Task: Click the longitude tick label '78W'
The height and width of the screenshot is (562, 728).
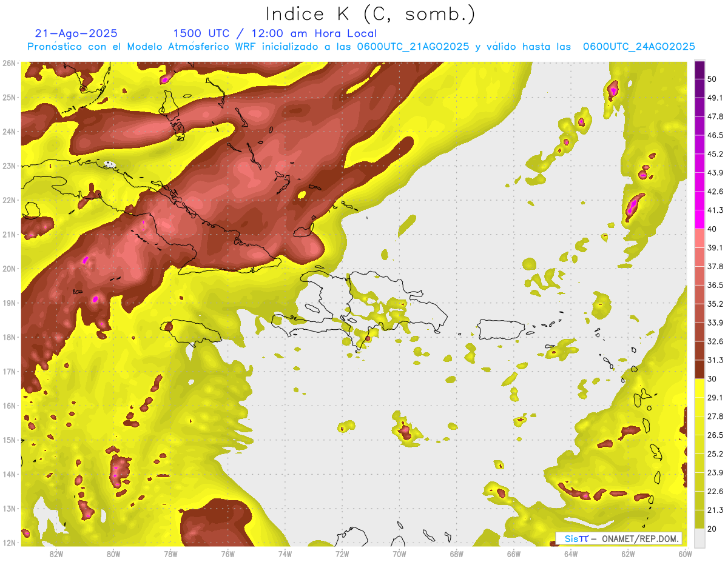Action: coord(170,554)
